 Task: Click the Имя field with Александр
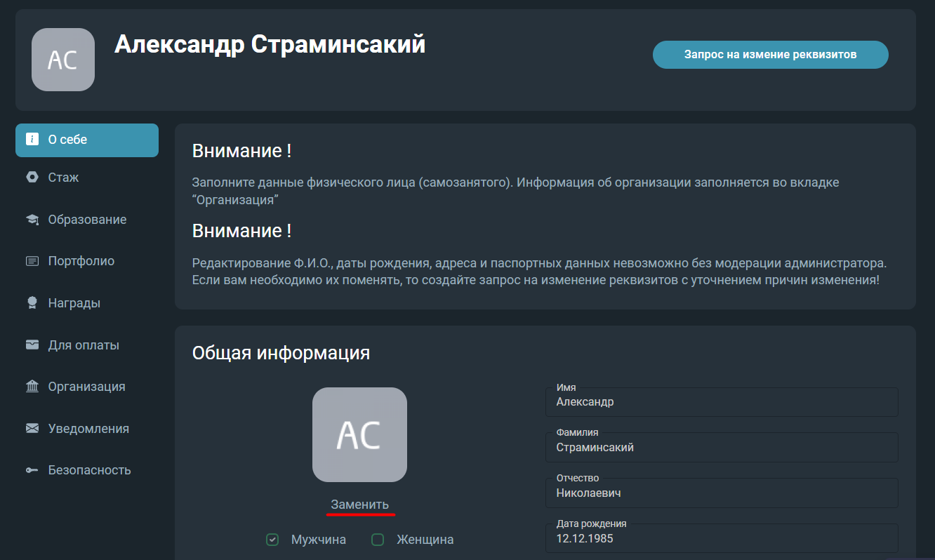pos(722,402)
